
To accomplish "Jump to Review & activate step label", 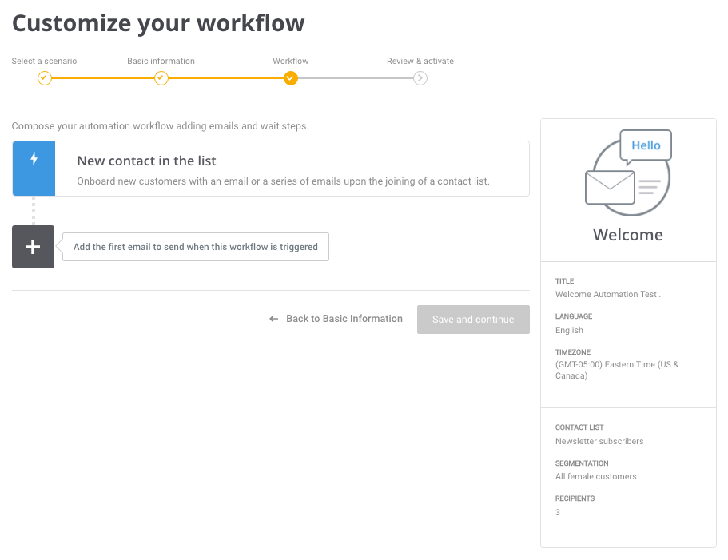I will [420, 61].
